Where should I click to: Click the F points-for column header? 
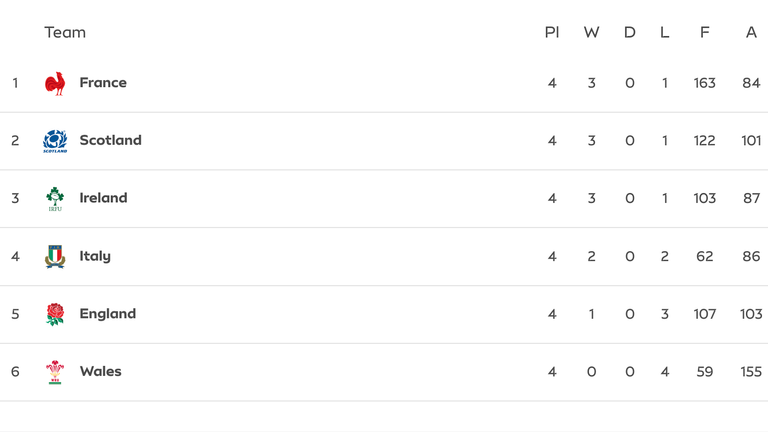[705, 32]
